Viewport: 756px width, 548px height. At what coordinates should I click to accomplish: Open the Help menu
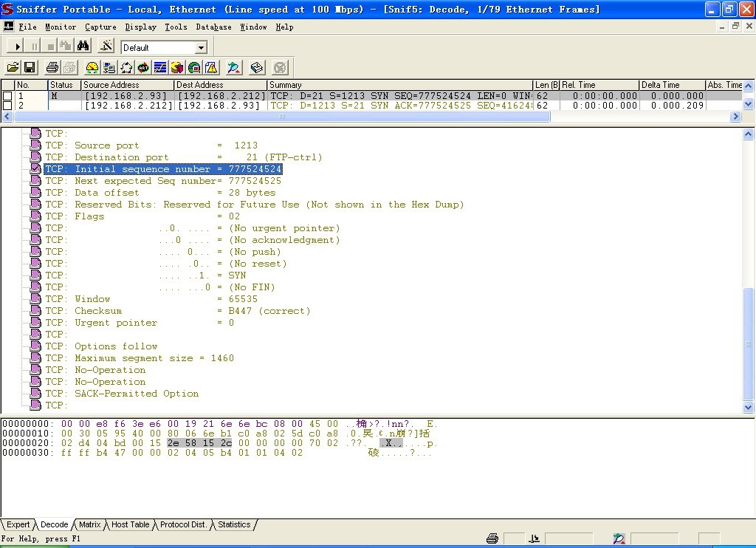click(284, 27)
